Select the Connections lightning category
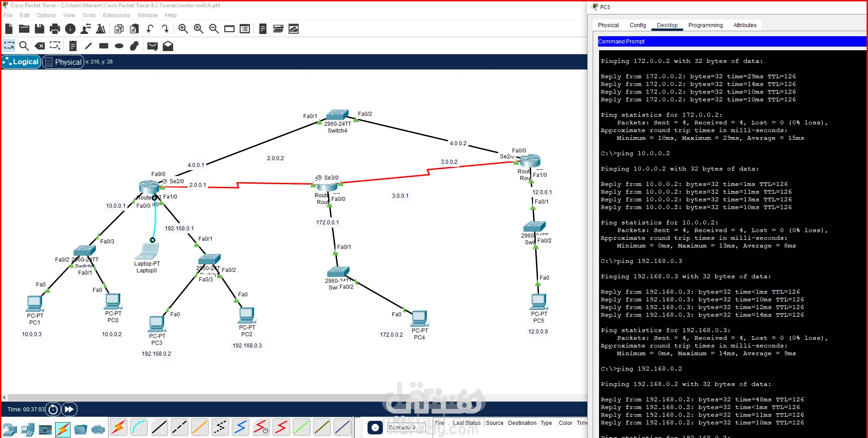The height and width of the screenshot is (438, 868). click(63, 429)
